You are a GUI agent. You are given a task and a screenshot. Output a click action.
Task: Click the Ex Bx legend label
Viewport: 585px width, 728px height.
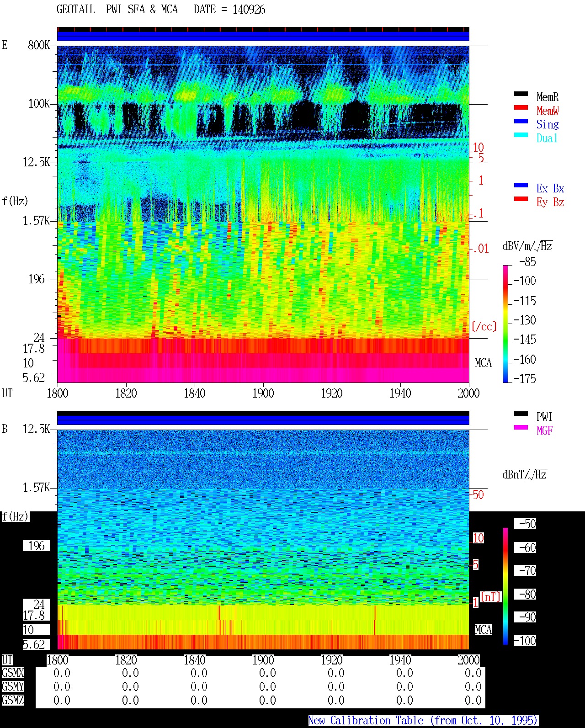(550, 188)
